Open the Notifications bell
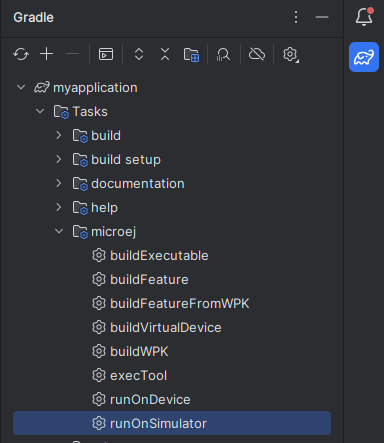This screenshot has width=384, height=443. [x=364, y=17]
